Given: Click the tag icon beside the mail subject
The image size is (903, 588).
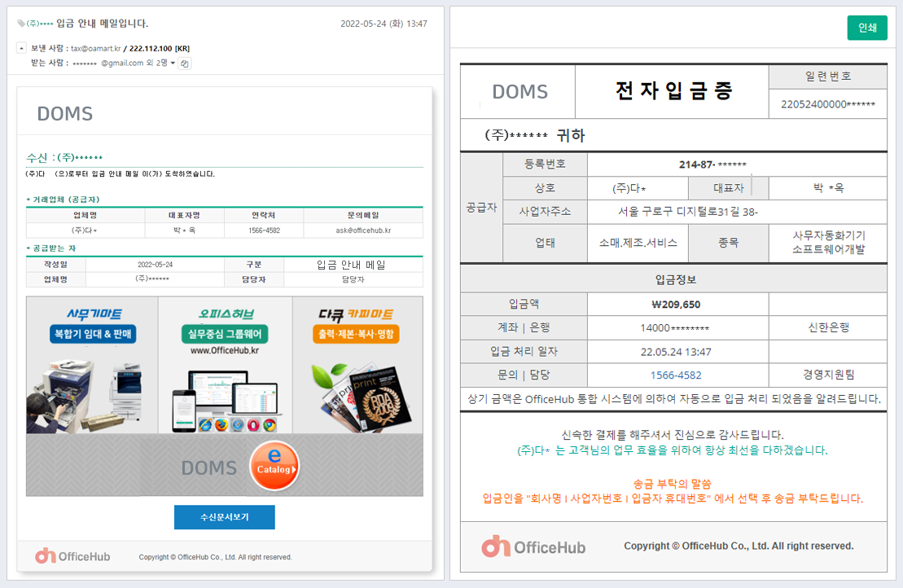Looking at the screenshot, I should click(x=20, y=24).
